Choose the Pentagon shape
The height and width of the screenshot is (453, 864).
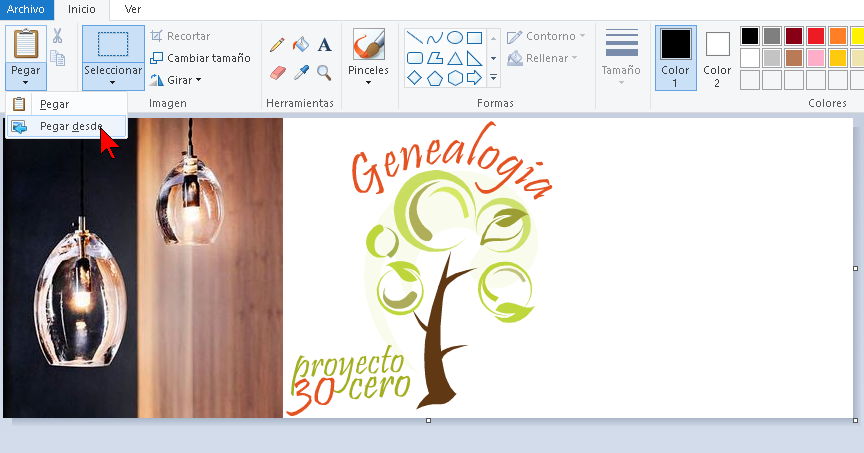click(435, 78)
